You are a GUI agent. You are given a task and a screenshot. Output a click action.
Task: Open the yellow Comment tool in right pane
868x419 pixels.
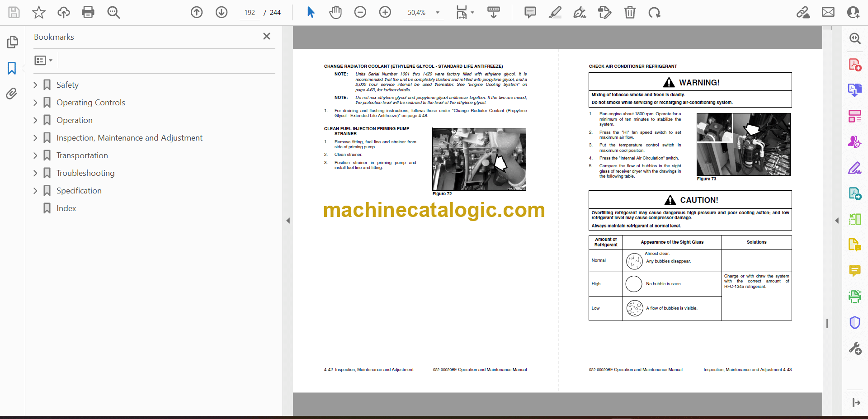coord(855,271)
